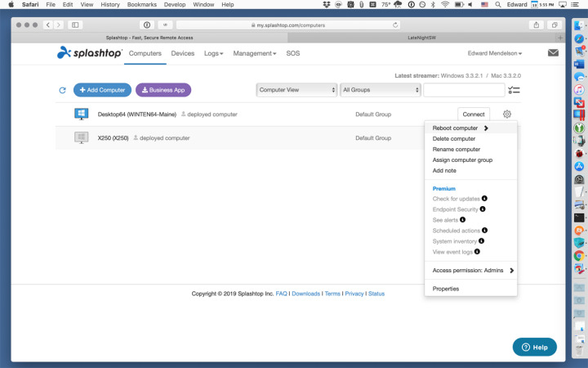Click Connect for Desktop64
588x368 pixels.
click(473, 114)
